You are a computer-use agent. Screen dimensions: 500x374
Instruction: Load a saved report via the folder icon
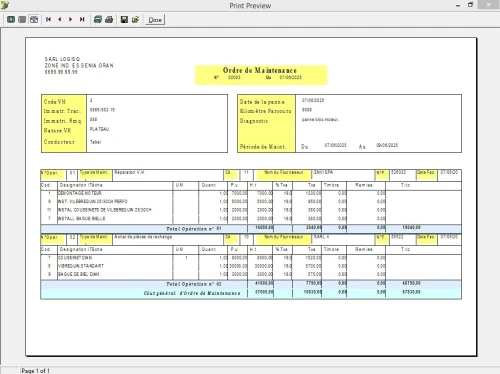(135, 19)
